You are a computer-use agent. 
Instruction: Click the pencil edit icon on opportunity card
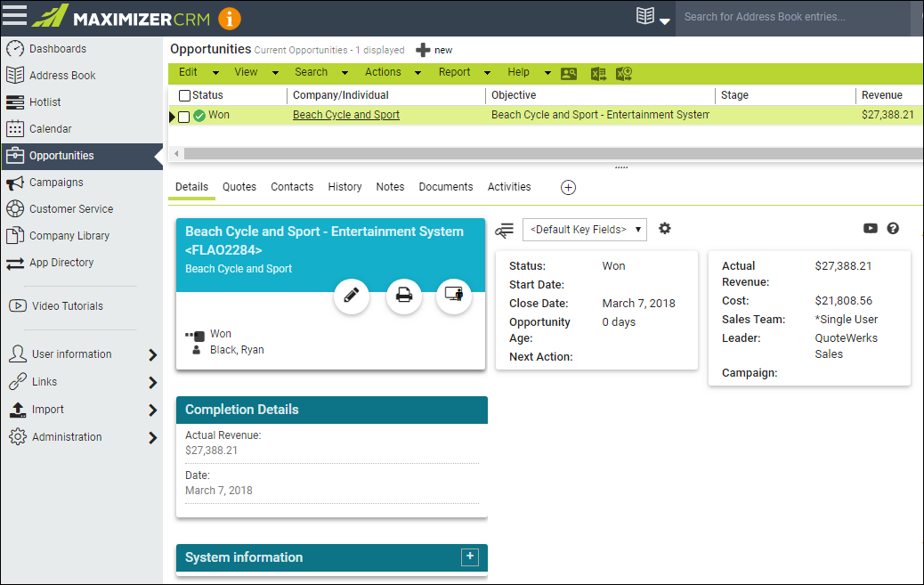tap(351, 296)
